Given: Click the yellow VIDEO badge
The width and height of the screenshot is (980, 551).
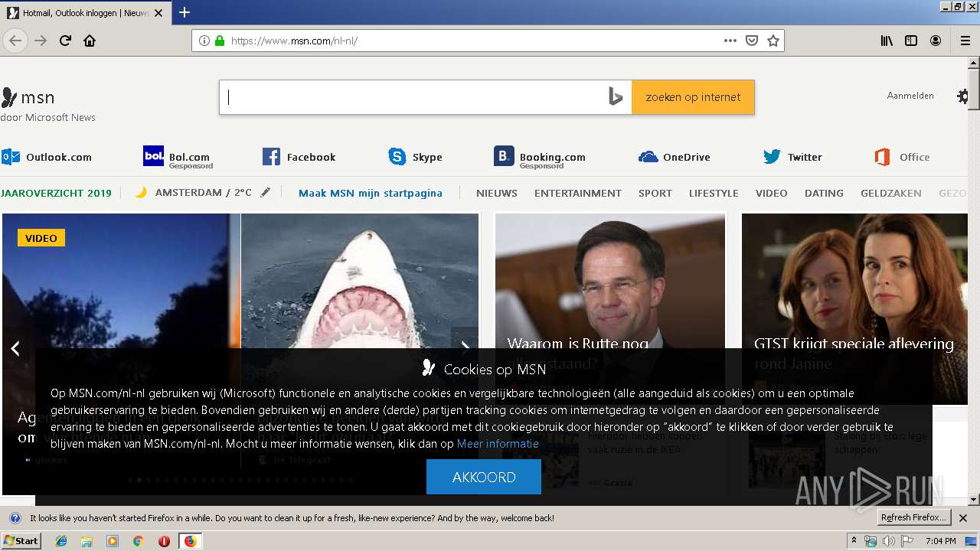Looking at the screenshot, I should tap(41, 238).
